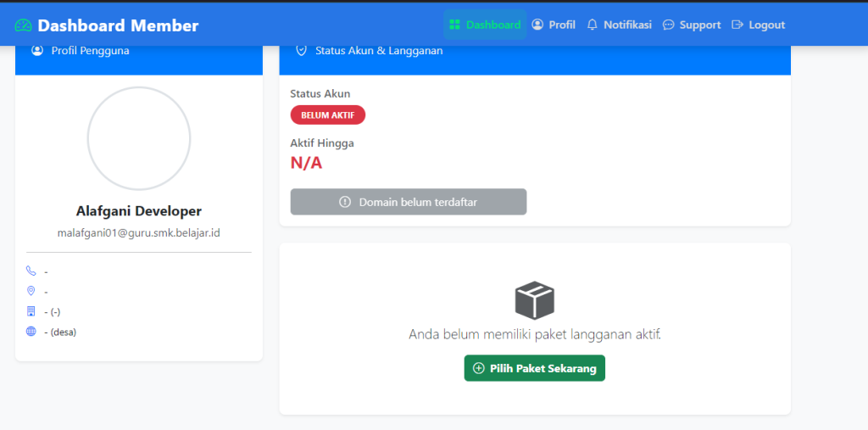Click the empty profile avatar circle
Viewport: 868px width, 430px height.
139,138
